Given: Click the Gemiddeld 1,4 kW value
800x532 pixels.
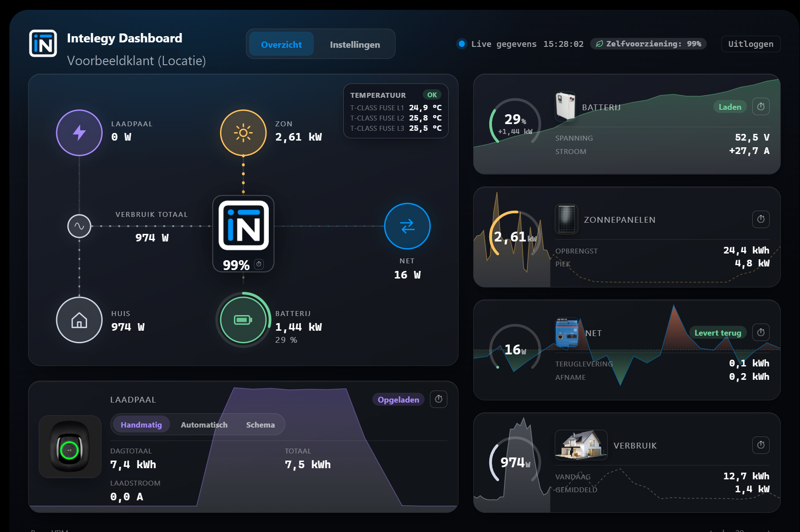Looking at the screenshot, I should [x=752, y=489].
